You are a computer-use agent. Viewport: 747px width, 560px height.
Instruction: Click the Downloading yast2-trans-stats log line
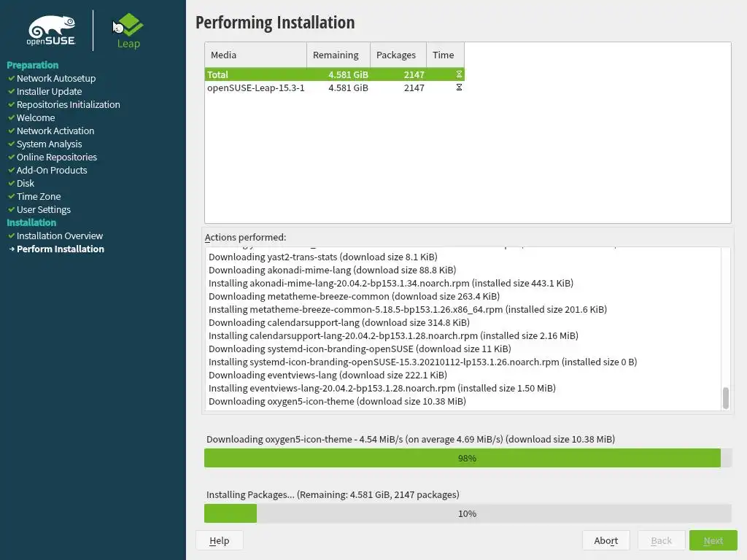click(323, 257)
